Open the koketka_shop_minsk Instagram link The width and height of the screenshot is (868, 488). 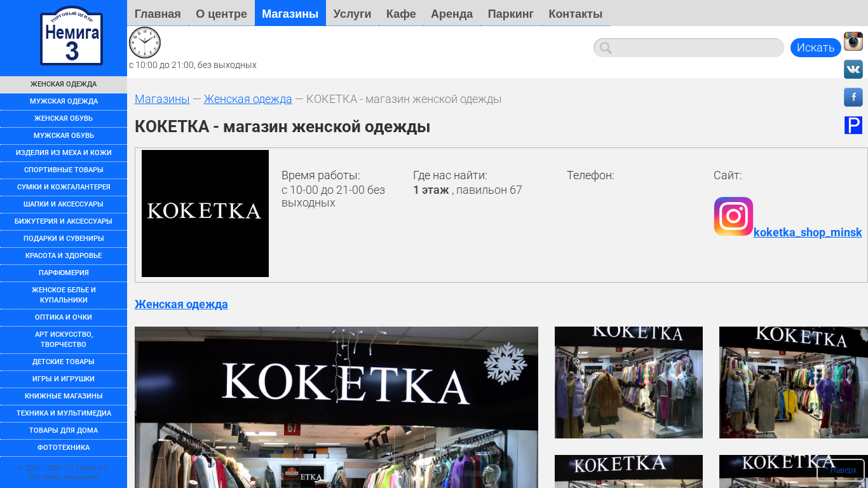[808, 233]
